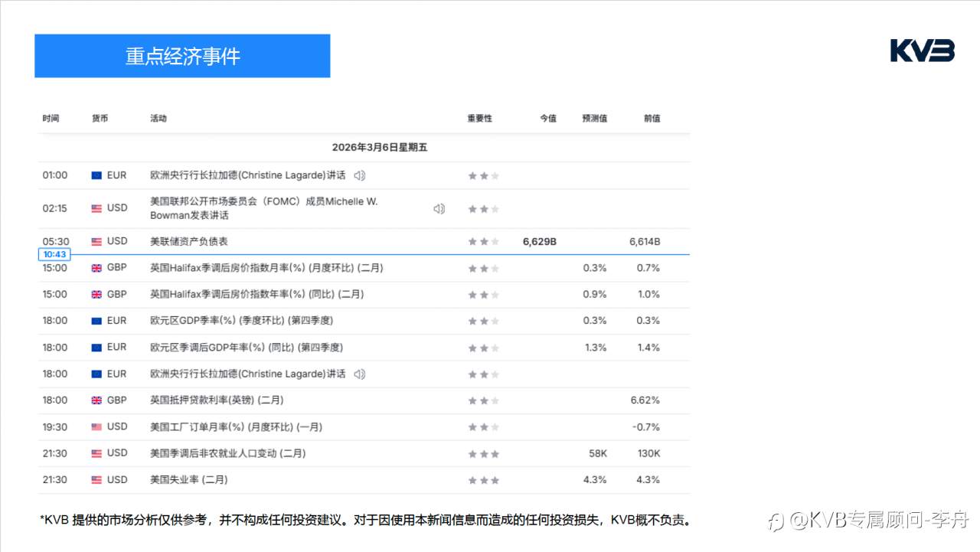The height and width of the screenshot is (552, 980).
Task: Select the 活动 column header
Action: coord(158,119)
